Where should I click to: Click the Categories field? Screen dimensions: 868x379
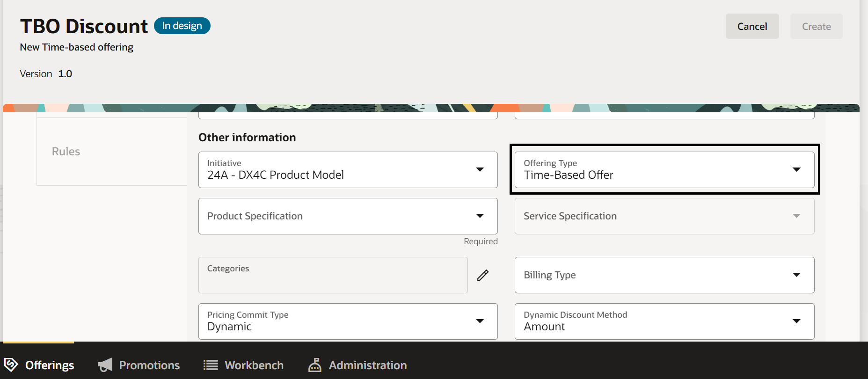333,275
